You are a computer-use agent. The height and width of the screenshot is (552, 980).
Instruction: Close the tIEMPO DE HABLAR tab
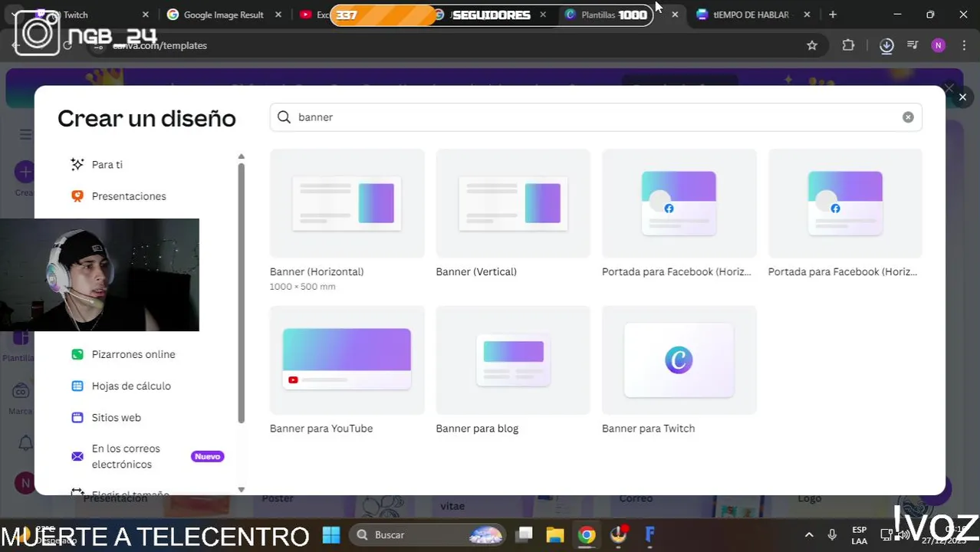tap(807, 15)
